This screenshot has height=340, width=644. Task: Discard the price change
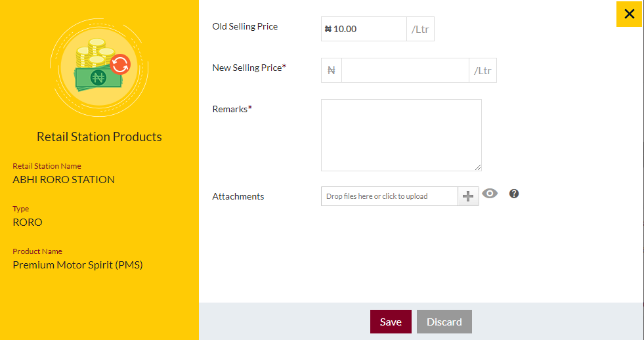[444, 322]
